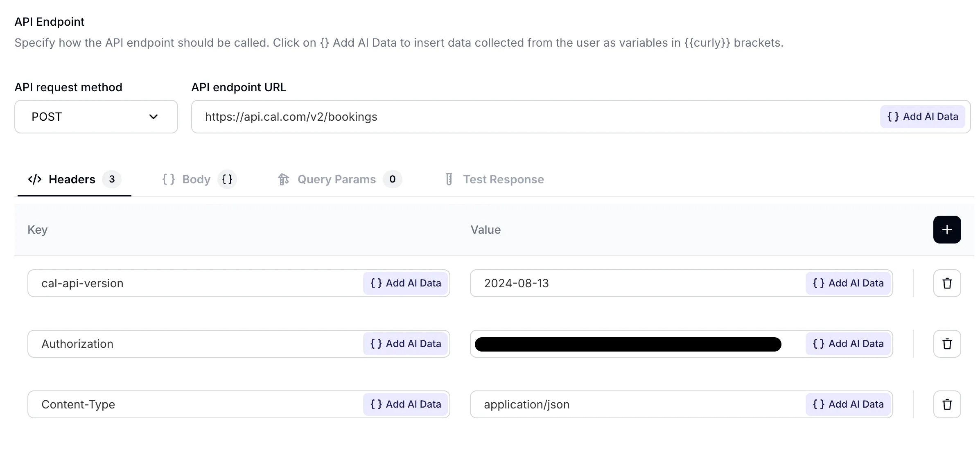Image resolution: width=980 pixels, height=451 pixels.
Task: Add AI Data to 2024-08-13 value
Action: (848, 283)
